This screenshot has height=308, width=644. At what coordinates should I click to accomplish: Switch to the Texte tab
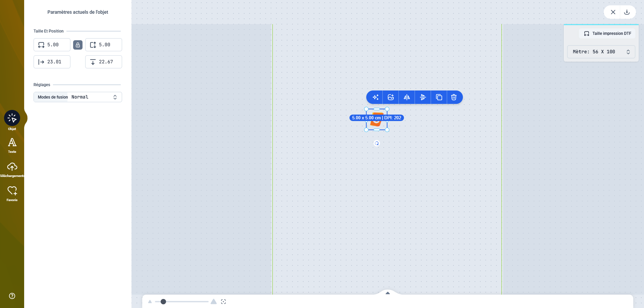pos(12,145)
